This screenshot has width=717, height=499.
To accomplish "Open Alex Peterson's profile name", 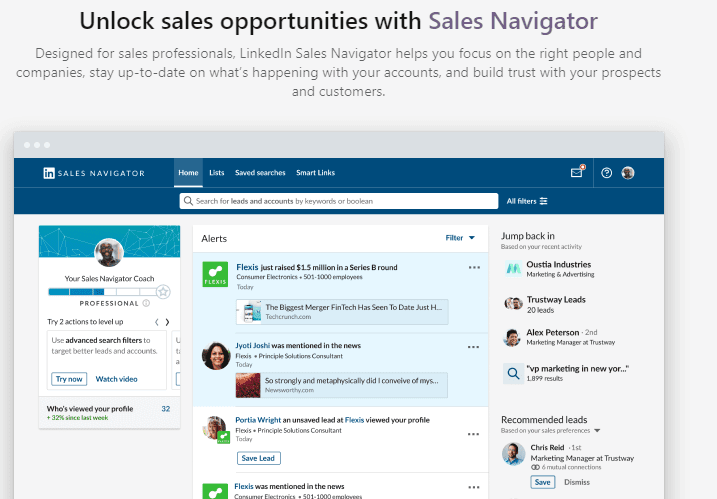I will coord(552,333).
